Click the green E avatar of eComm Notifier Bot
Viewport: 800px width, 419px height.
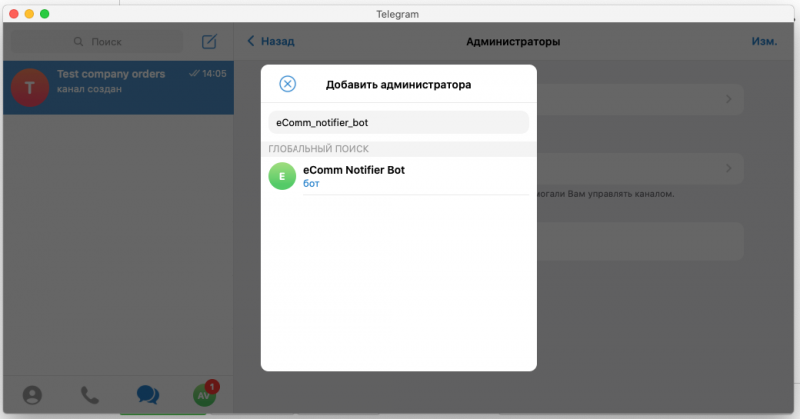(x=283, y=176)
